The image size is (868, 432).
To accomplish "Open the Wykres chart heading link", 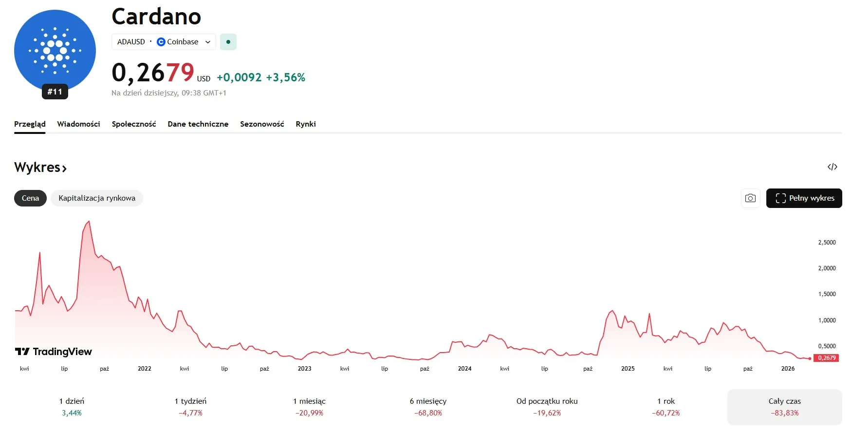I will pos(40,168).
